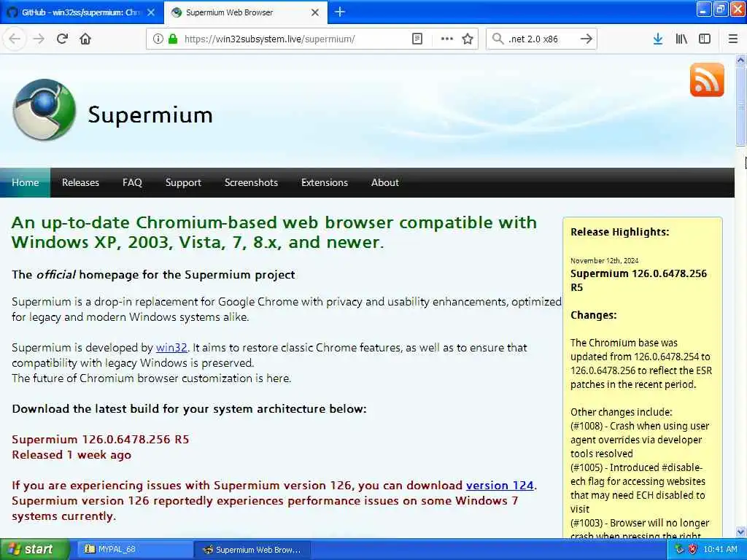Click the red shield tray icon

point(693,549)
